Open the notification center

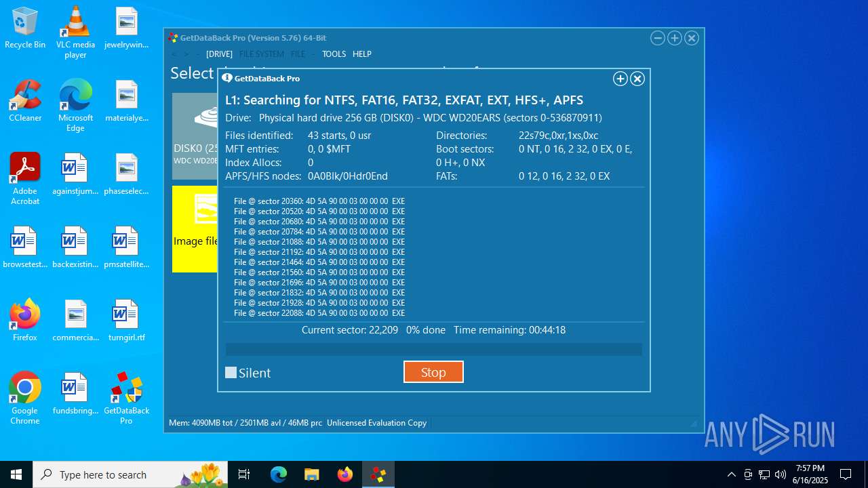846,474
